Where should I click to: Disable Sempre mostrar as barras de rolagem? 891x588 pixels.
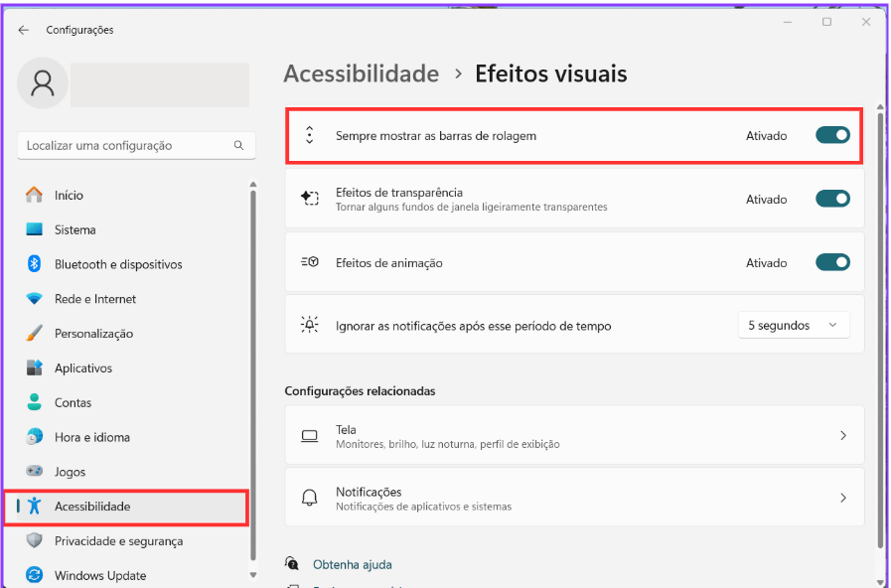832,135
